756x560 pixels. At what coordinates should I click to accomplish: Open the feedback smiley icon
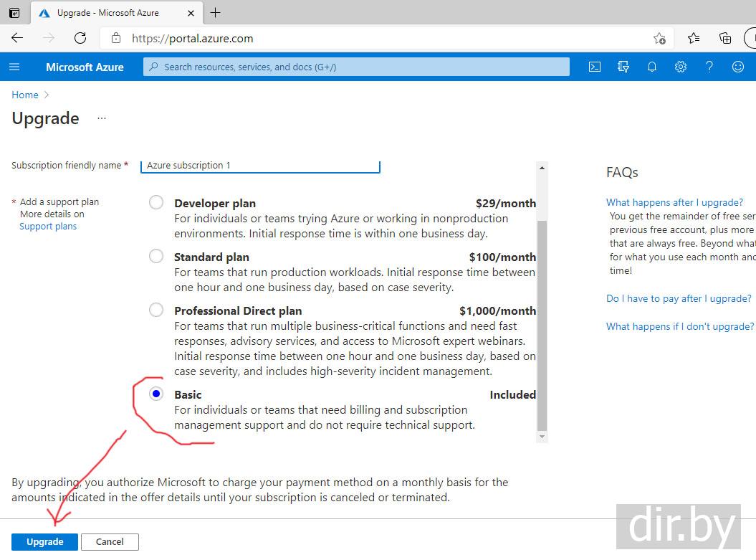point(737,67)
